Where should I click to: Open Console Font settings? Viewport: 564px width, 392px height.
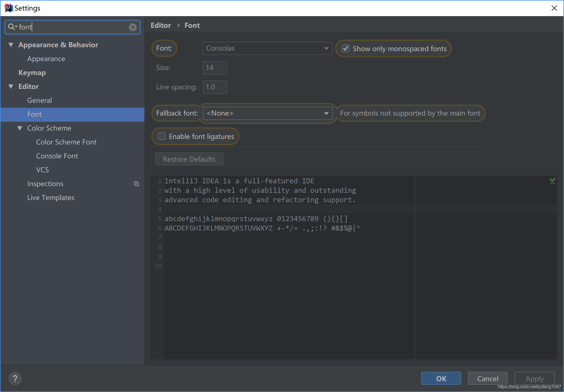click(x=57, y=156)
